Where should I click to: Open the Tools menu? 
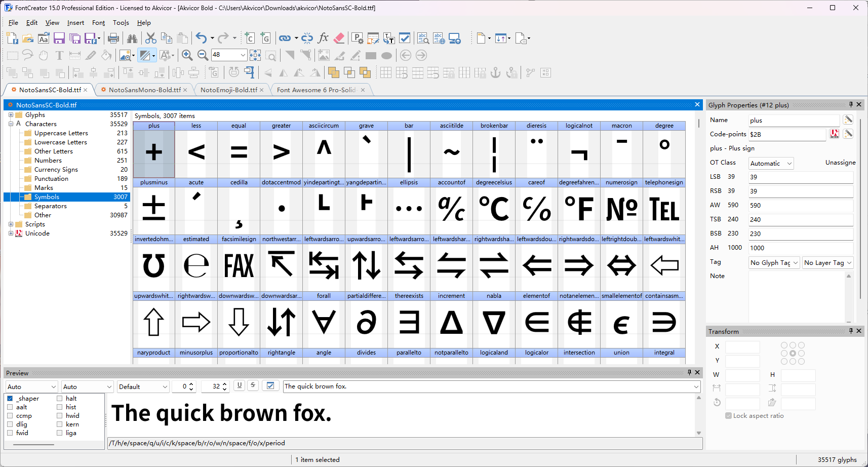121,23
